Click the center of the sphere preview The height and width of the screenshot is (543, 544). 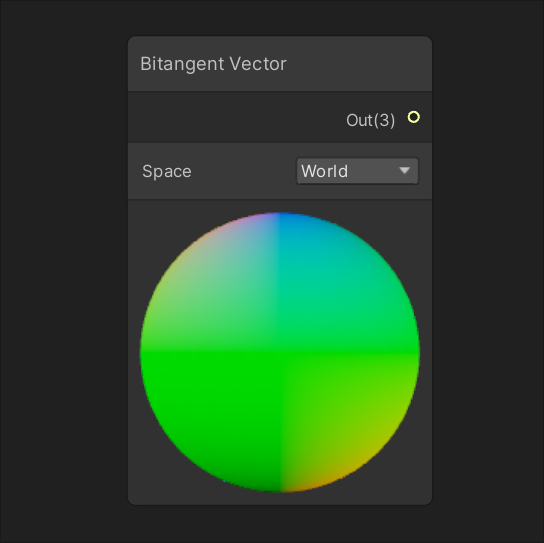[x=280, y=352]
